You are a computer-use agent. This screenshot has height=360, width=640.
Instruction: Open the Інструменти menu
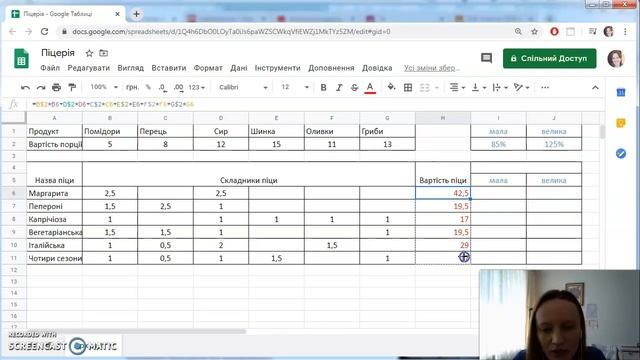click(x=278, y=68)
